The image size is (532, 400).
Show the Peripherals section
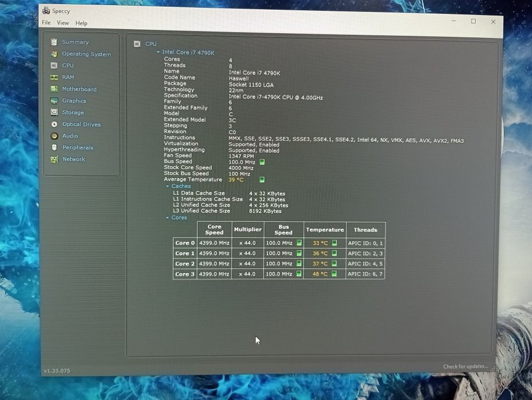coord(78,148)
